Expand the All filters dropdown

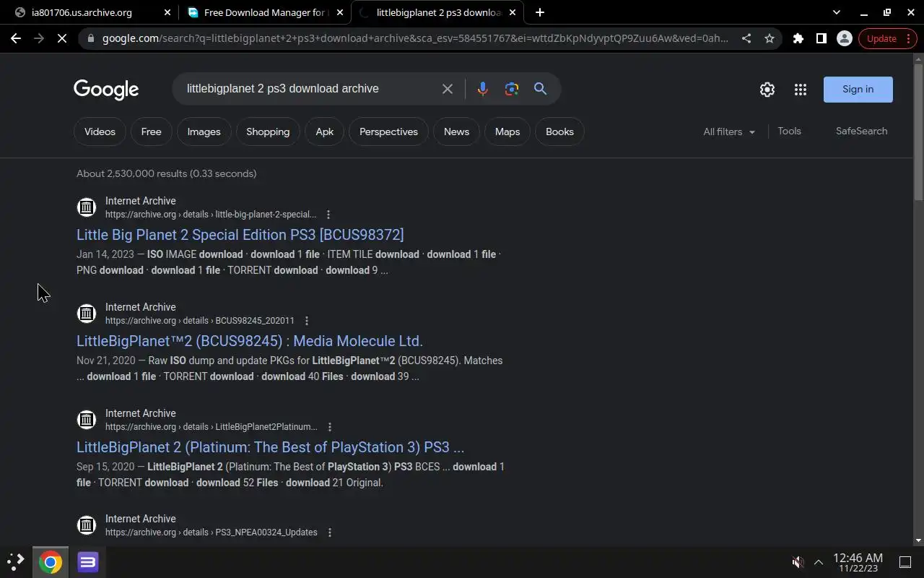[x=729, y=131]
